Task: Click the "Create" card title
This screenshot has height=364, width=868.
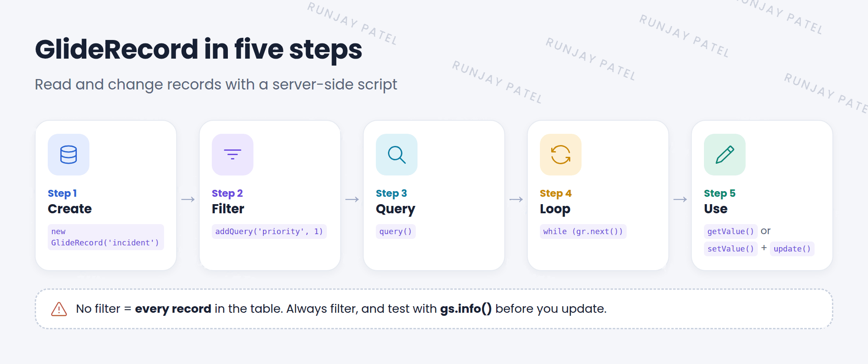Action: pyautogui.click(x=69, y=209)
